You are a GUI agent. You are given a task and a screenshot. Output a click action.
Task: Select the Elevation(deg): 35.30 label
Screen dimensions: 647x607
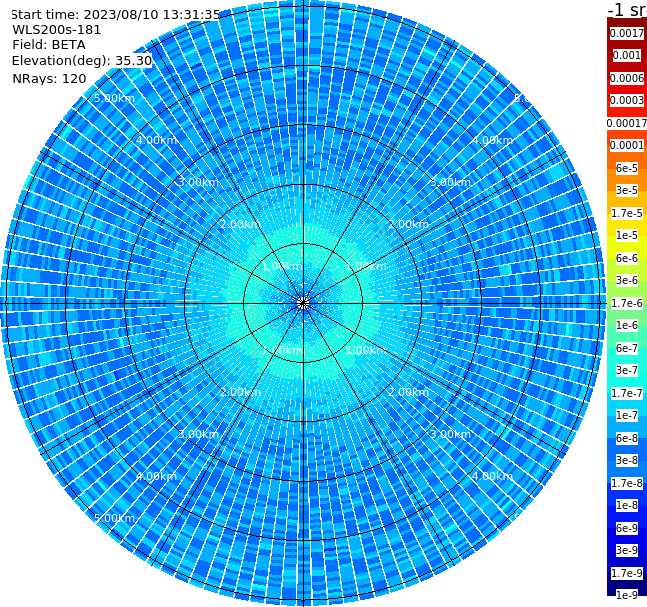tap(82, 61)
